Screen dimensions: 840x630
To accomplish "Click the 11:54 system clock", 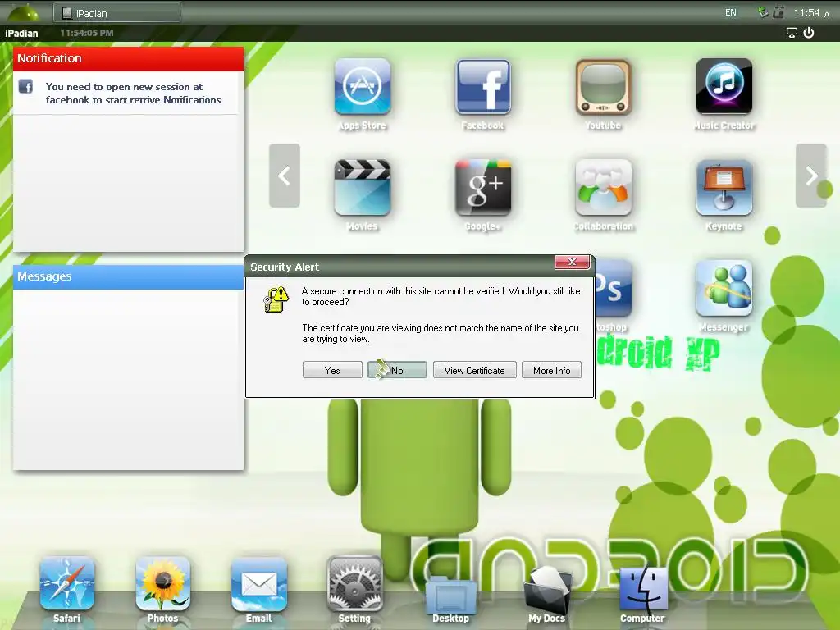I will 810,12.
